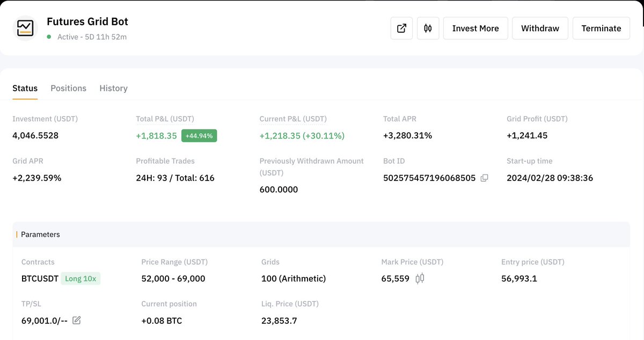Click the Invest More button
The width and height of the screenshot is (644, 340).
(x=475, y=28)
